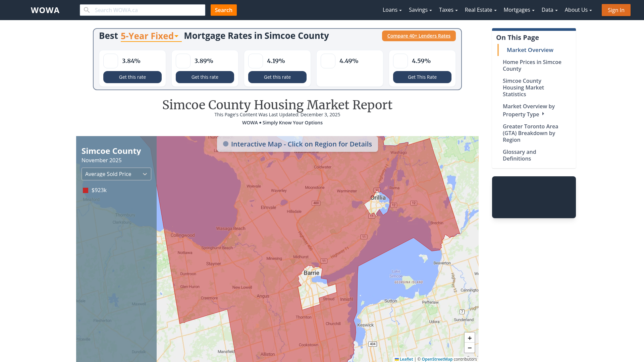Image resolution: width=644 pixels, height=362 pixels.
Task: Open Glossary and Definitions from On This Page
Action: 519,155
